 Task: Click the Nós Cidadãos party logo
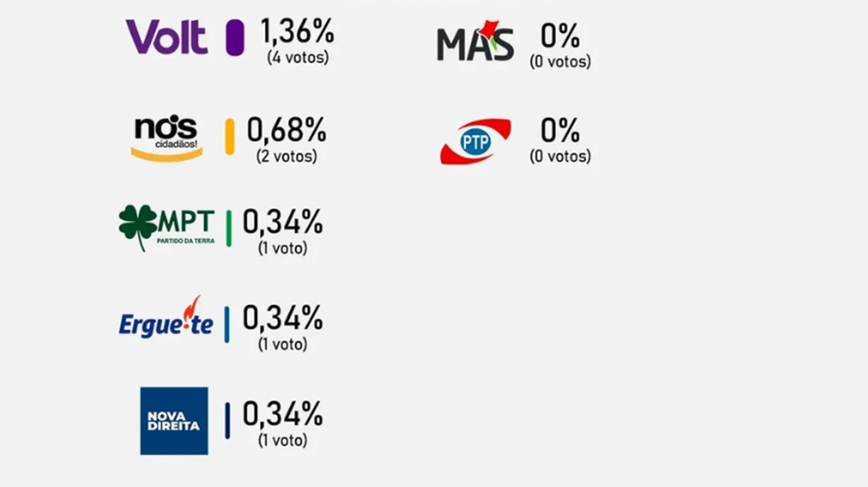coord(166,137)
